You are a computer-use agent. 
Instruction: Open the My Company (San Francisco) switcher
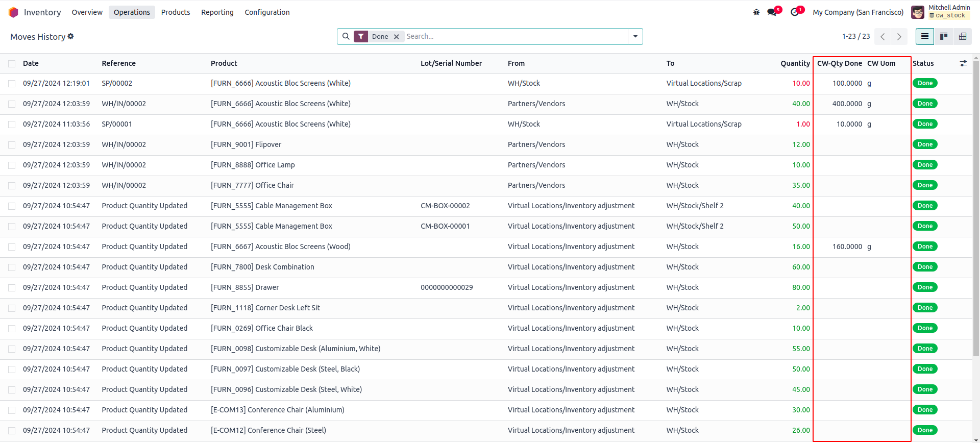[858, 12]
